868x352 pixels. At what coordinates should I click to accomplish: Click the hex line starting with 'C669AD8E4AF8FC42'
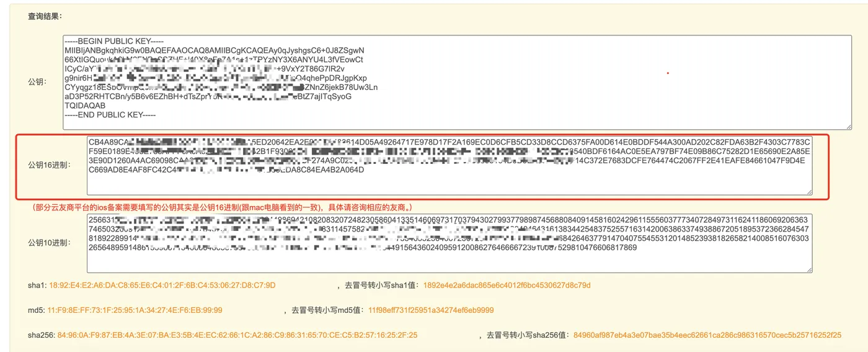click(226, 169)
